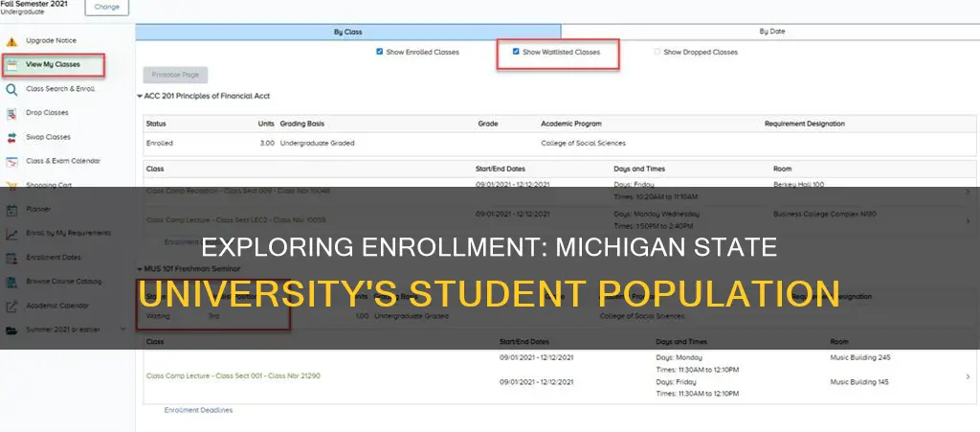Toggle Show Waitlisted Classes checkbox
The width and height of the screenshot is (980, 432).
tap(516, 52)
